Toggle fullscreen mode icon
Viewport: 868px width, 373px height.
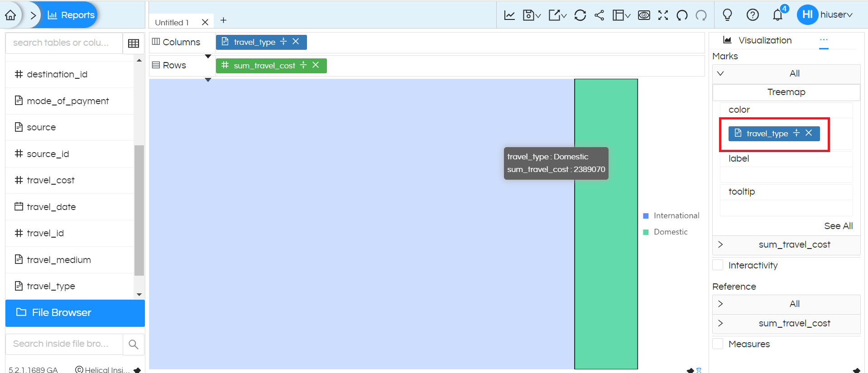(663, 15)
